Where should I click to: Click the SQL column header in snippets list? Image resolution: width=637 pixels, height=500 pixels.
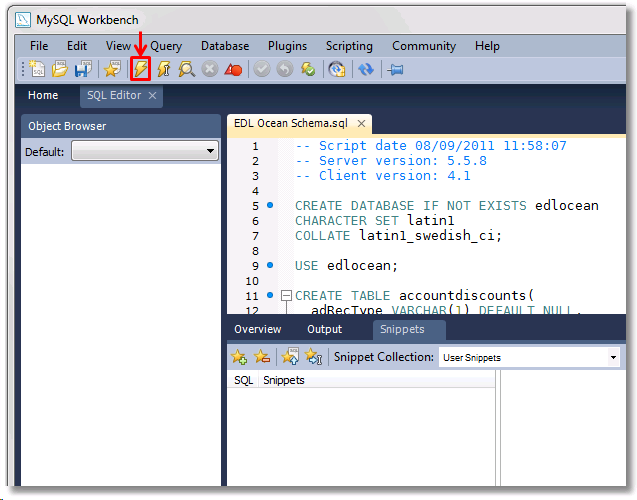(243, 381)
